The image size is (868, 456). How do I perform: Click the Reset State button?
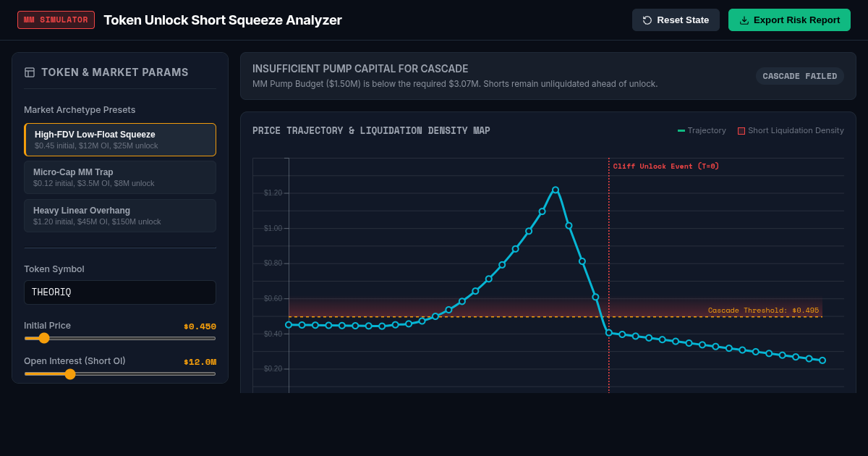click(x=676, y=20)
